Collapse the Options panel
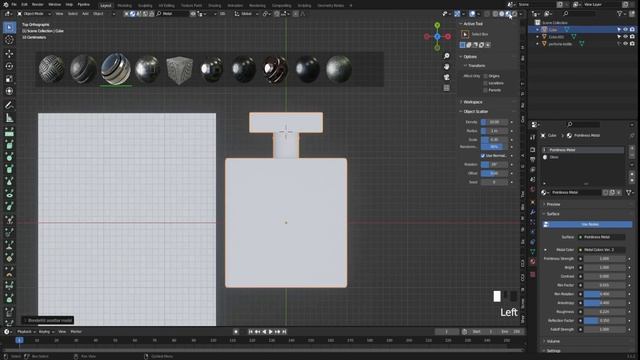640x360 pixels. (461, 57)
